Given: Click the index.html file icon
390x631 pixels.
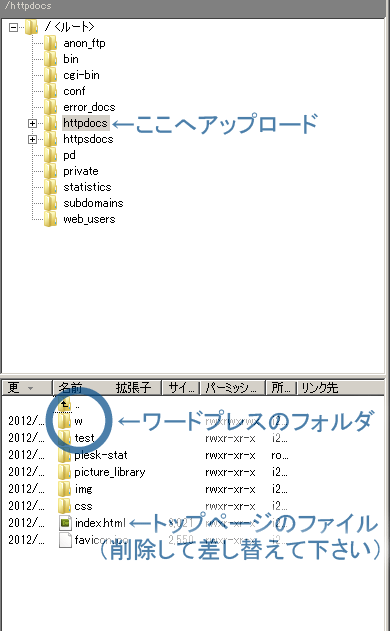Looking at the screenshot, I should pyautogui.click(x=65, y=523).
